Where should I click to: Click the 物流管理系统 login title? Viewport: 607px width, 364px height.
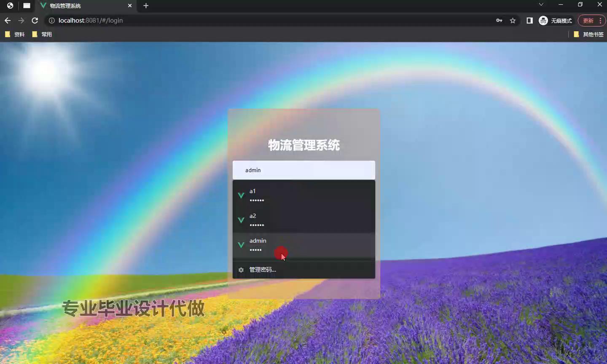(304, 145)
